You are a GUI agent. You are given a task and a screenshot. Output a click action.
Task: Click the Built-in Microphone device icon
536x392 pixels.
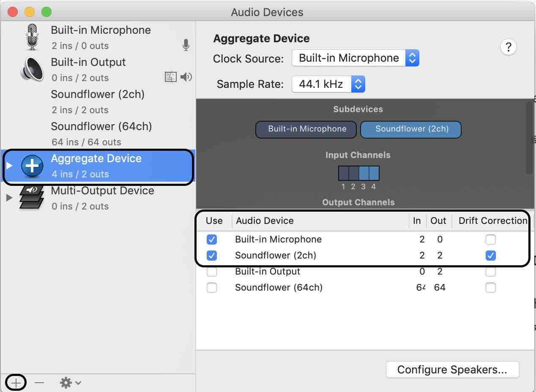(32, 37)
